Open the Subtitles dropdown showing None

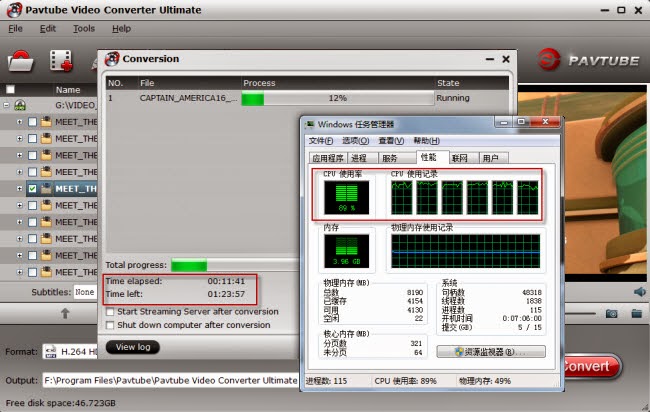[x=85, y=292]
